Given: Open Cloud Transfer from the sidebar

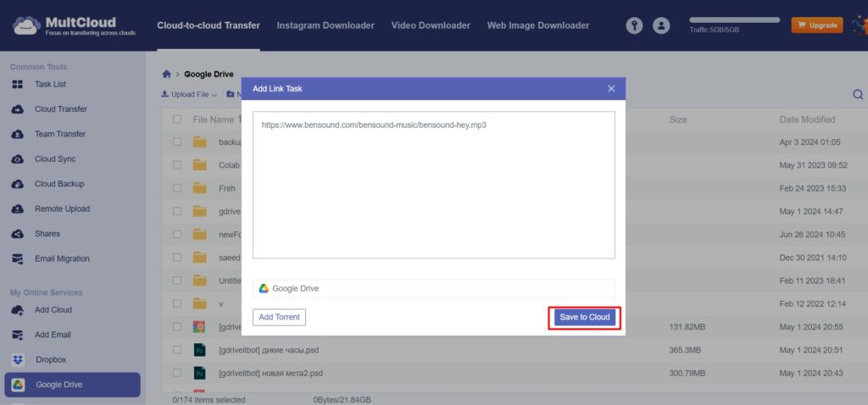Looking at the screenshot, I should coord(60,109).
